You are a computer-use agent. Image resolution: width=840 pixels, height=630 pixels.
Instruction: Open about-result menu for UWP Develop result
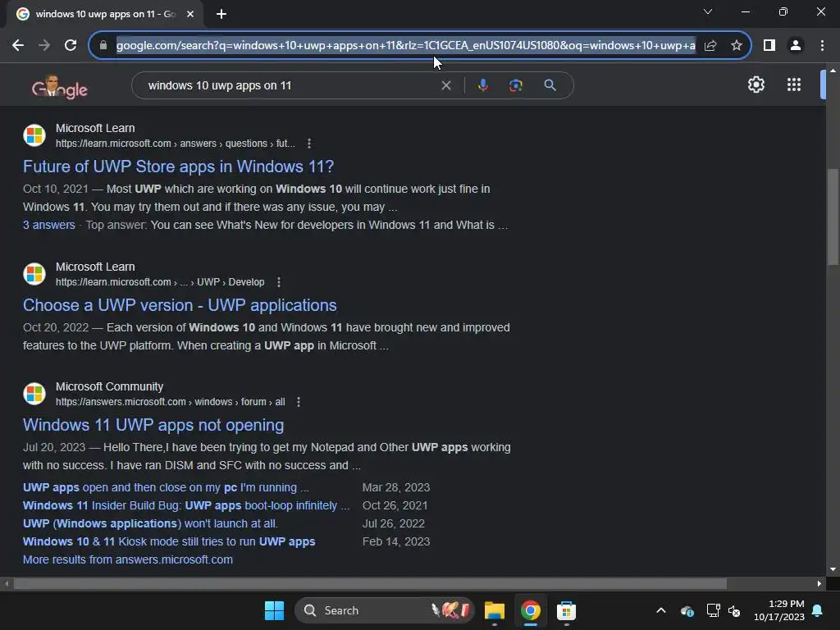(279, 282)
